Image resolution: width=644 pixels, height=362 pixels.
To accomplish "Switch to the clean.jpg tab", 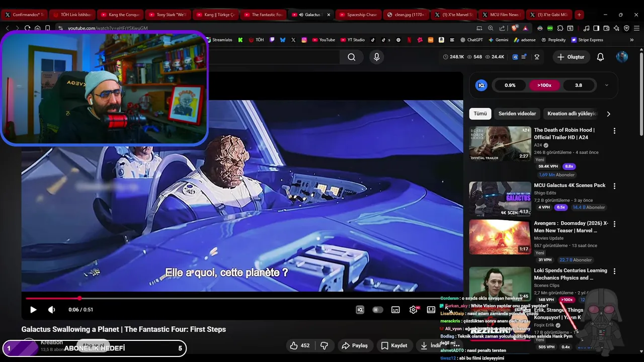I will click(x=405, y=15).
